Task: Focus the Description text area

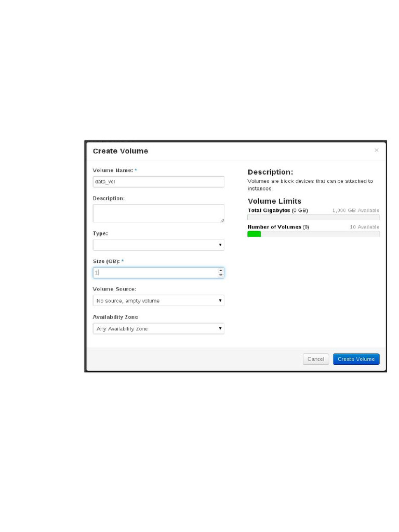Action: point(158,214)
